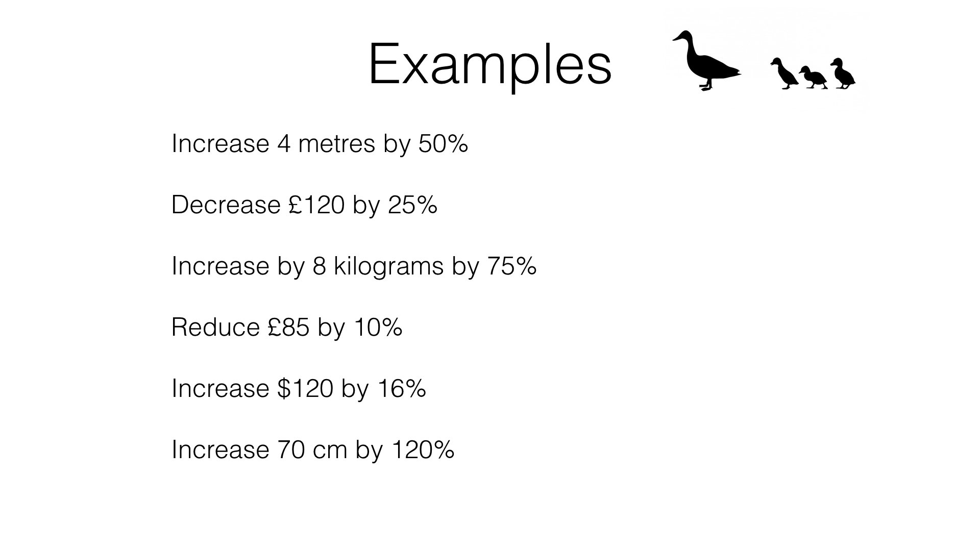The width and height of the screenshot is (980, 551).
Task: Click the "50%" value in the first example
Action: 443,144
